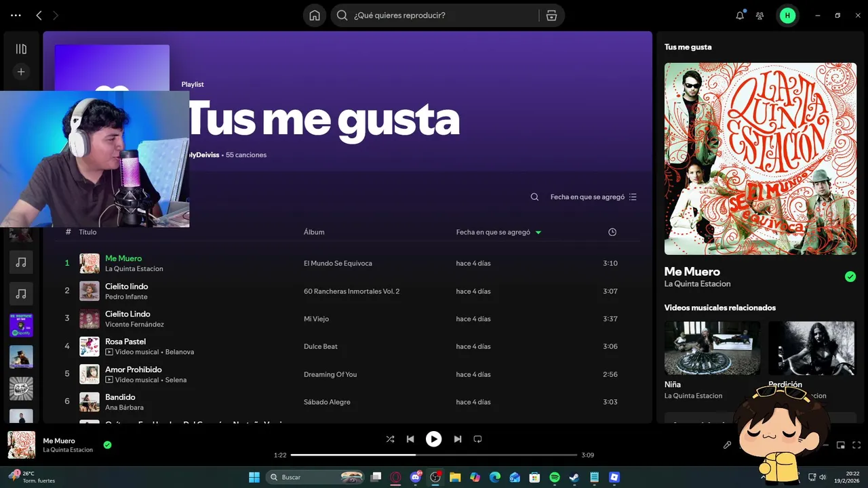Select the Amor Prohibido track
The width and height of the screenshot is (868, 488).
click(134, 369)
